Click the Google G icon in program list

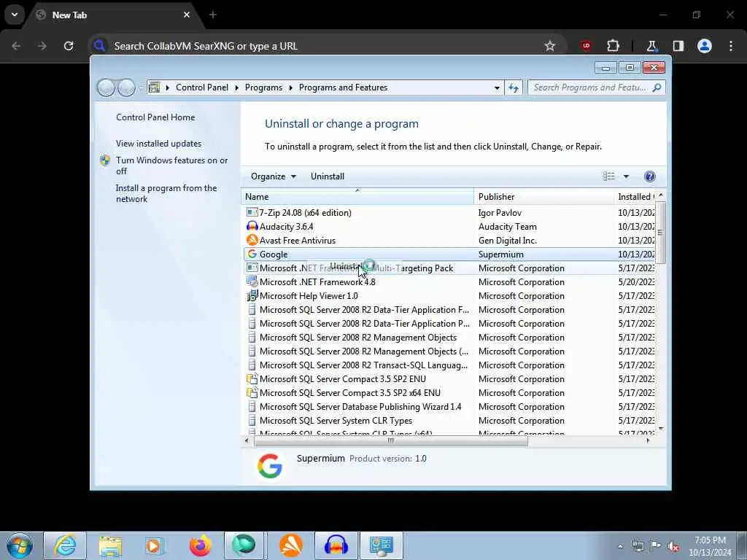252,254
